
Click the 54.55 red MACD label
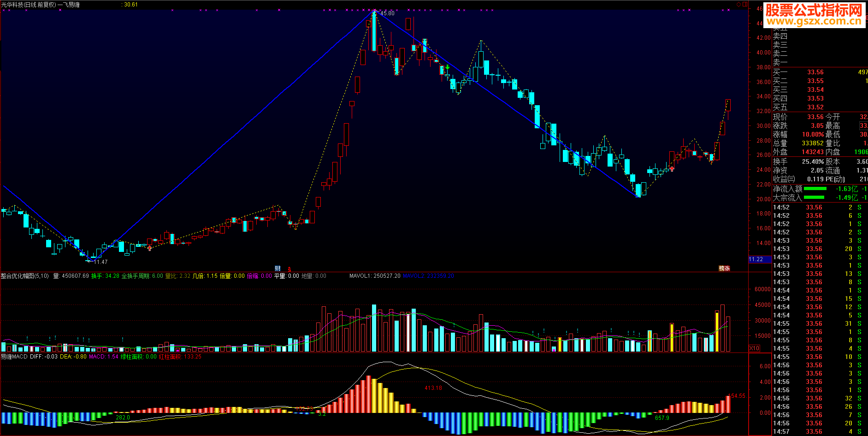(x=738, y=396)
